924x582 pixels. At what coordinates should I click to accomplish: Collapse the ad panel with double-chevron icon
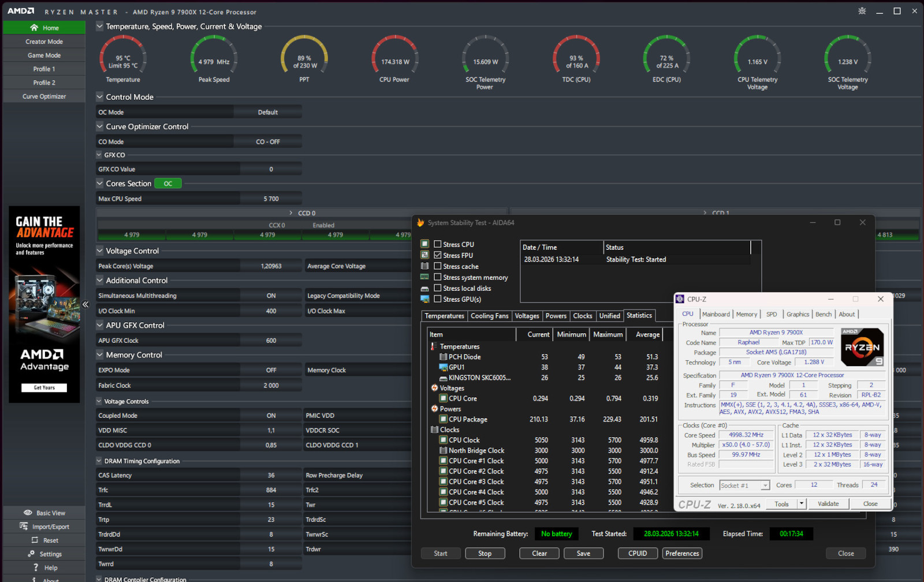[85, 304]
